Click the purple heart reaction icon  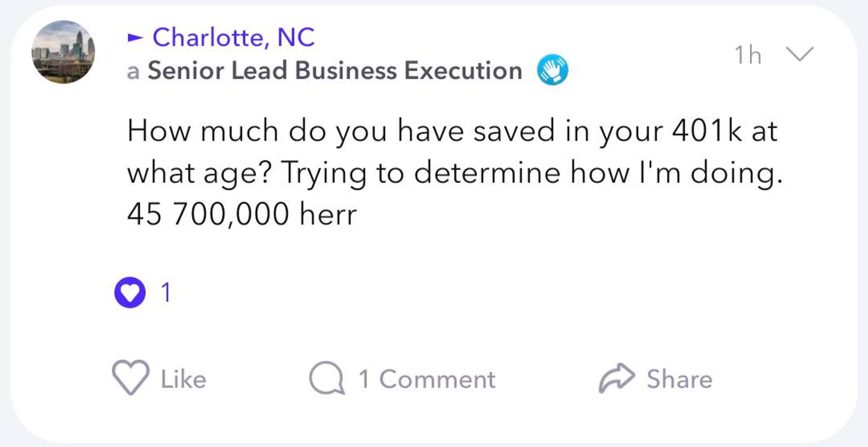coord(130,292)
